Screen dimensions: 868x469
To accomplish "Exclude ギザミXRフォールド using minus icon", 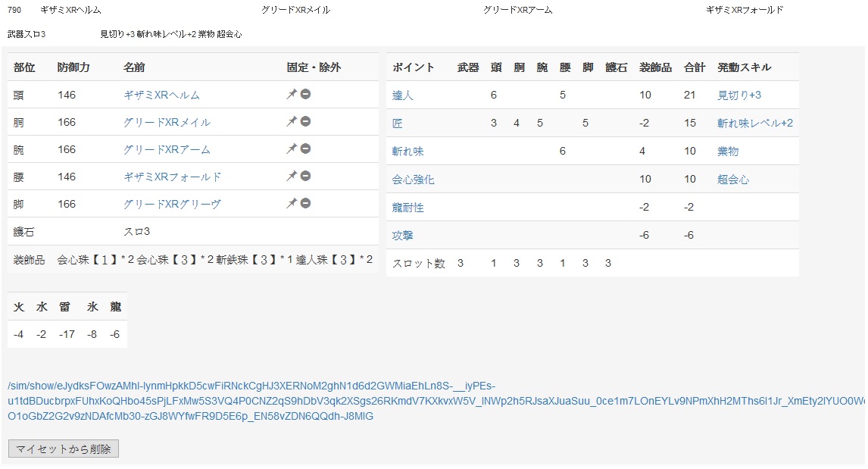I will click(x=305, y=177).
